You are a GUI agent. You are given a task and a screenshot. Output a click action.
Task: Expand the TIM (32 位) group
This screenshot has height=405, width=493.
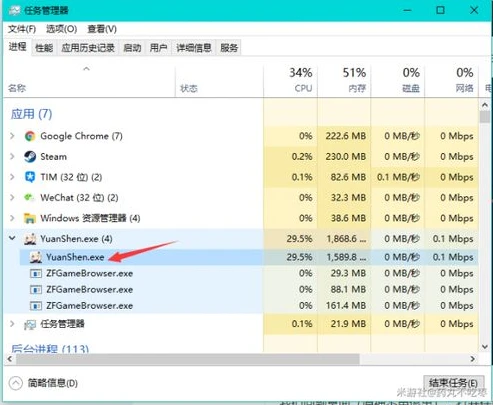12,177
